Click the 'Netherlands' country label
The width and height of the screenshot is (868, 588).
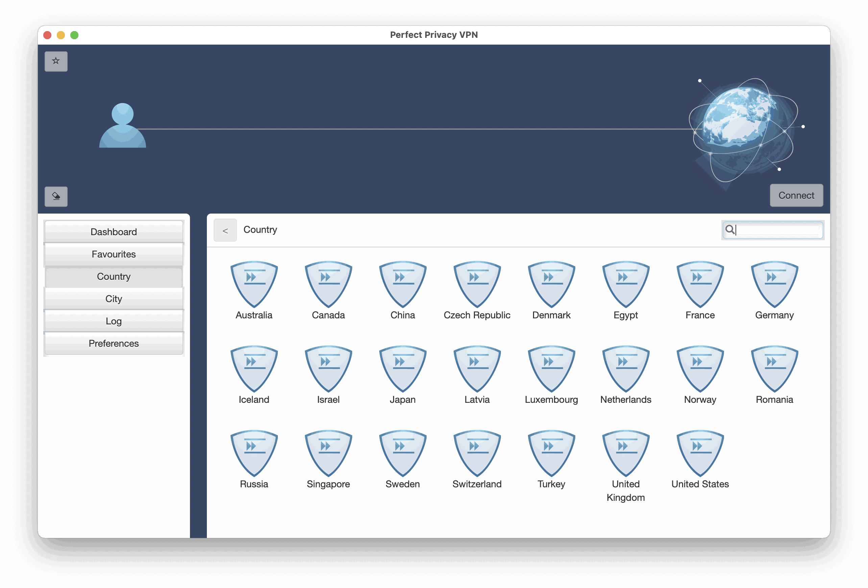[x=626, y=400]
